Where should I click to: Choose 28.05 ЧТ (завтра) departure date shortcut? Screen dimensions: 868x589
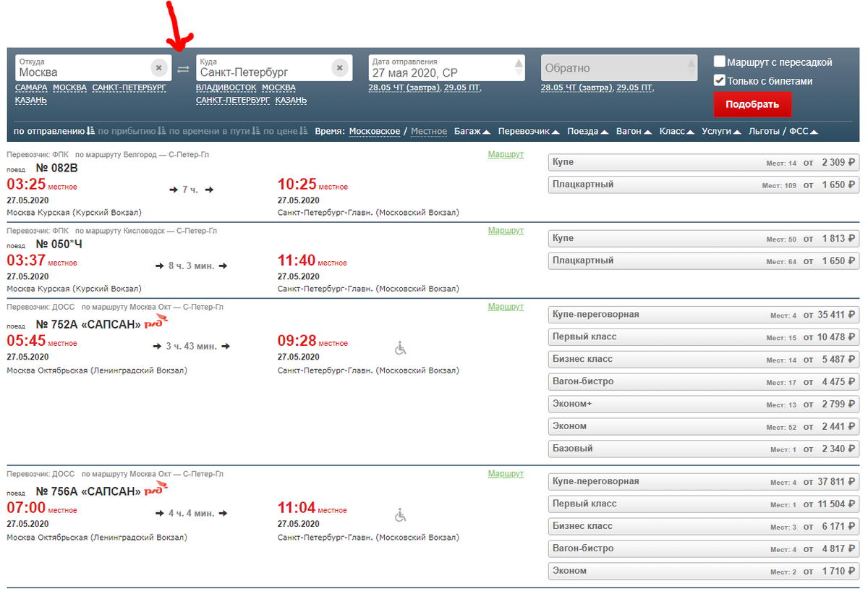[x=404, y=88]
